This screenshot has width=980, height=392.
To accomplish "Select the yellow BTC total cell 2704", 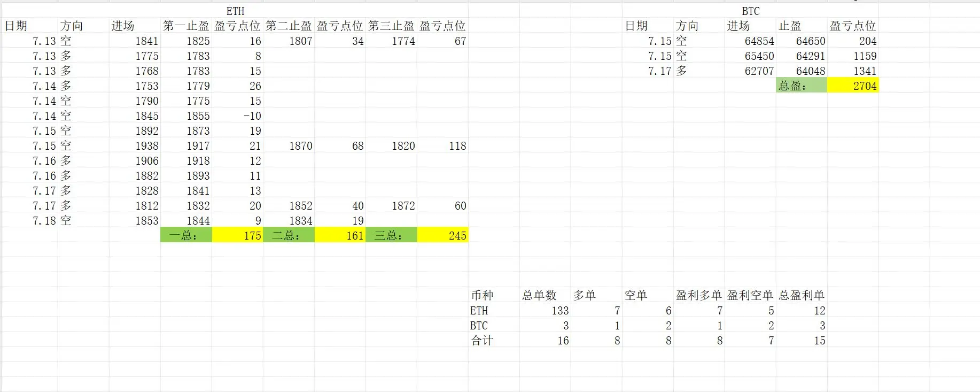I will 853,86.
